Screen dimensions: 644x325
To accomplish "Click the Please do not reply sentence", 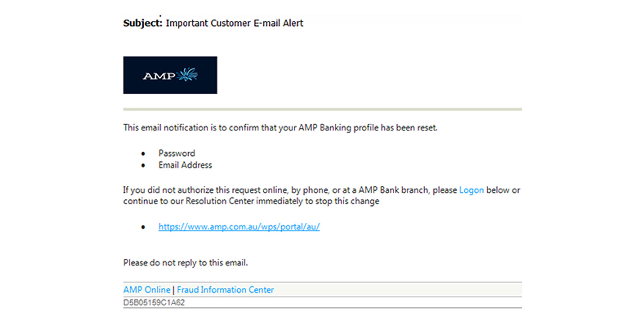I will point(186,263).
